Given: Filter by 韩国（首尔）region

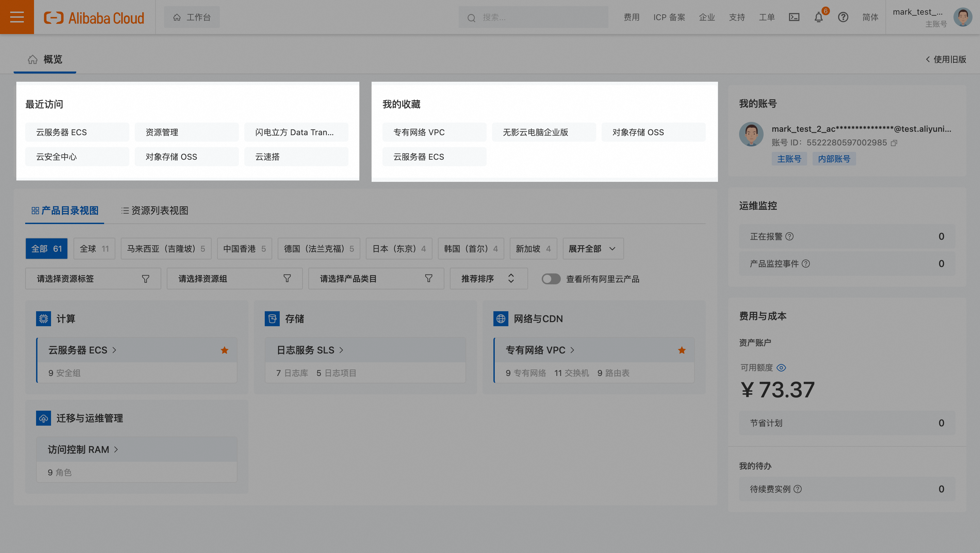Looking at the screenshot, I should click(471, 249).
